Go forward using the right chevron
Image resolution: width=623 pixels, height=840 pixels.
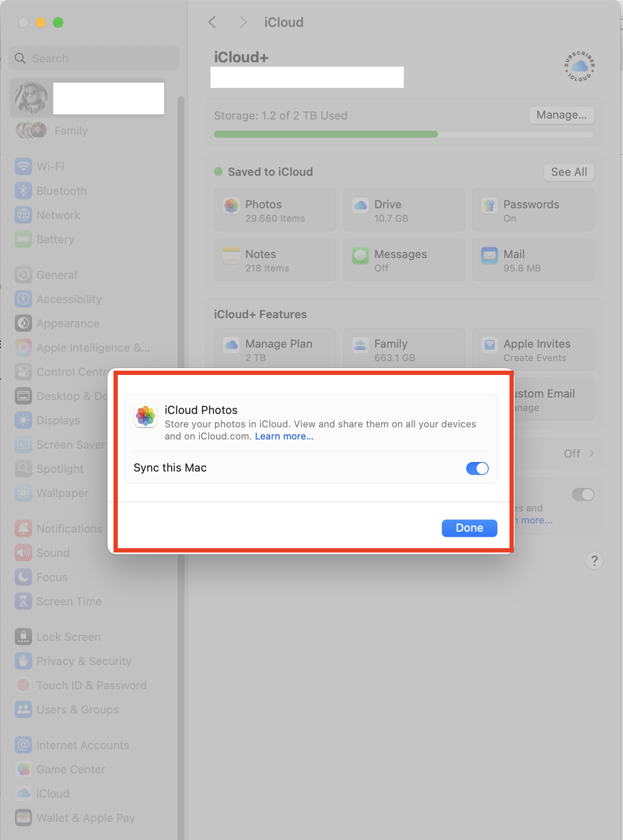(x=243, y=22)
